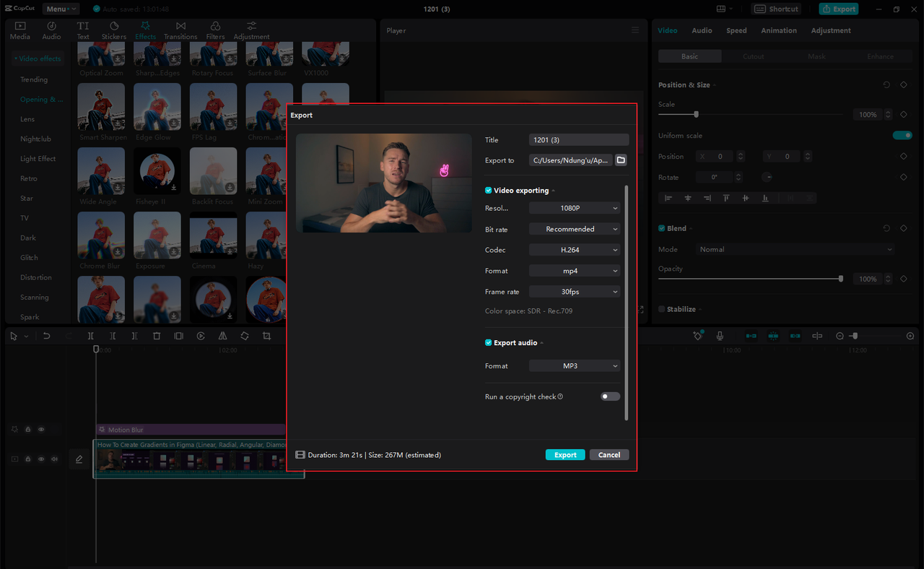Select the Filters icon in top toolbar

(x=215, y=30)
